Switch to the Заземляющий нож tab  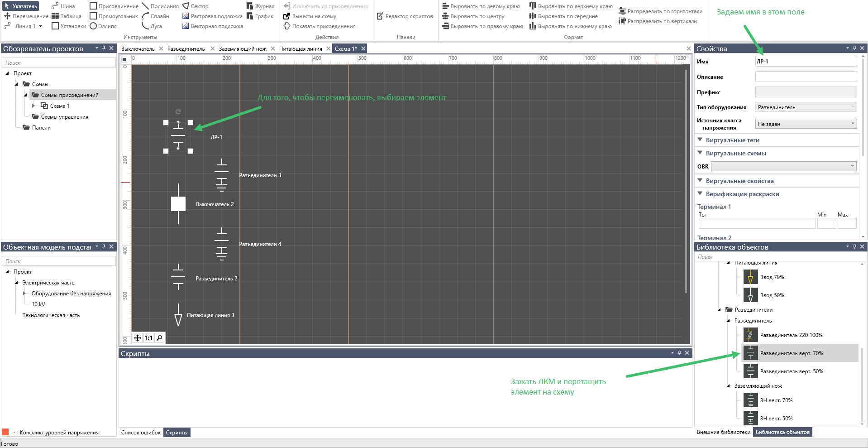tap(243, 48)
